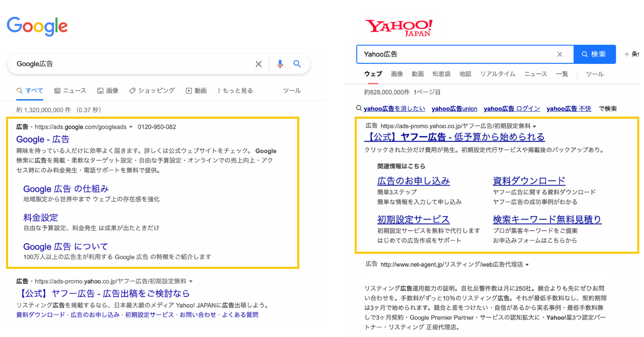This screenshot has width=644, height=337.
Task: Open 料金設定 sitelink
Action: click(41, 217)
